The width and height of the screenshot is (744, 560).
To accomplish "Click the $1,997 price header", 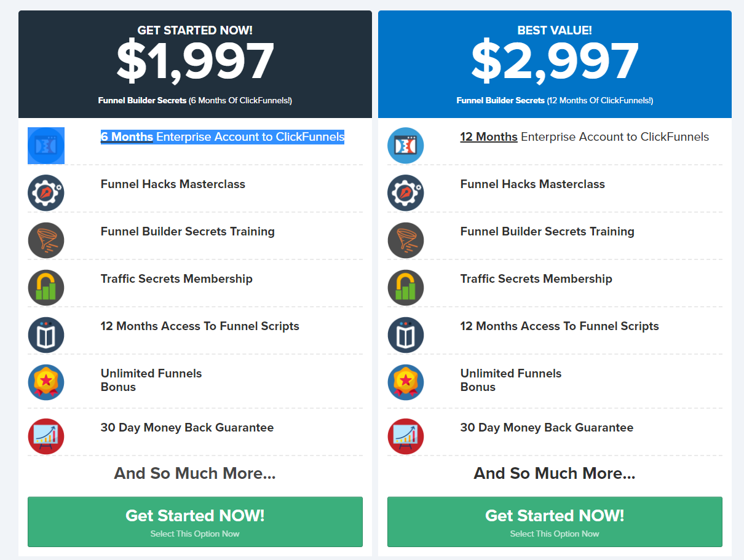I will 195,64.
